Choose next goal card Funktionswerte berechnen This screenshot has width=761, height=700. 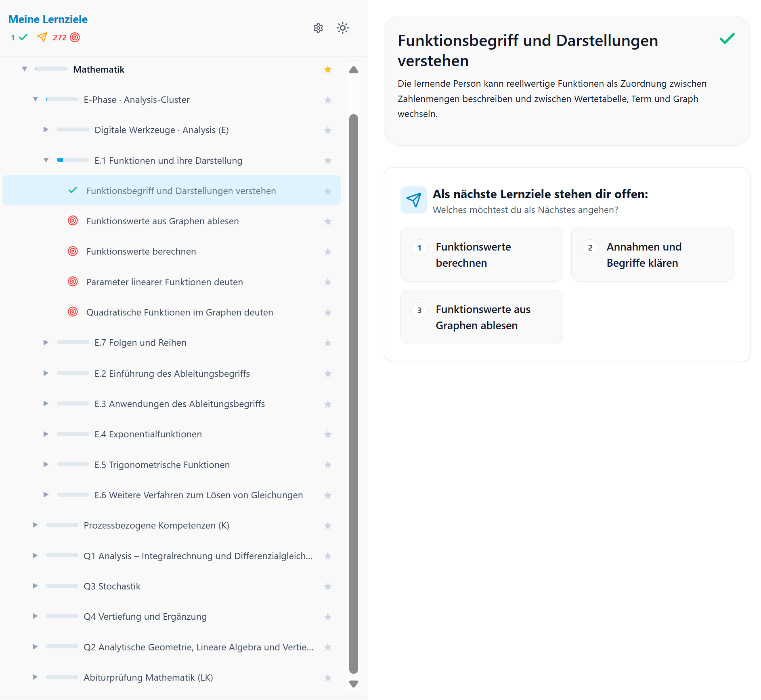481,254
